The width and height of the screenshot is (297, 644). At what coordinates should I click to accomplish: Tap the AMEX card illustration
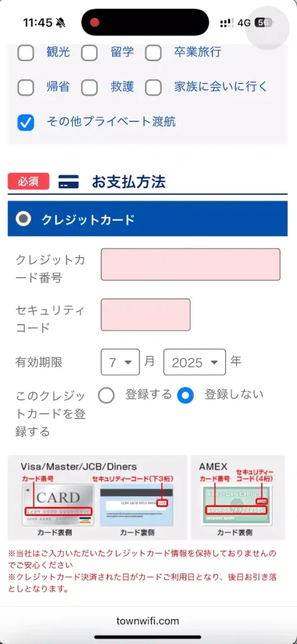coord(236,506)
